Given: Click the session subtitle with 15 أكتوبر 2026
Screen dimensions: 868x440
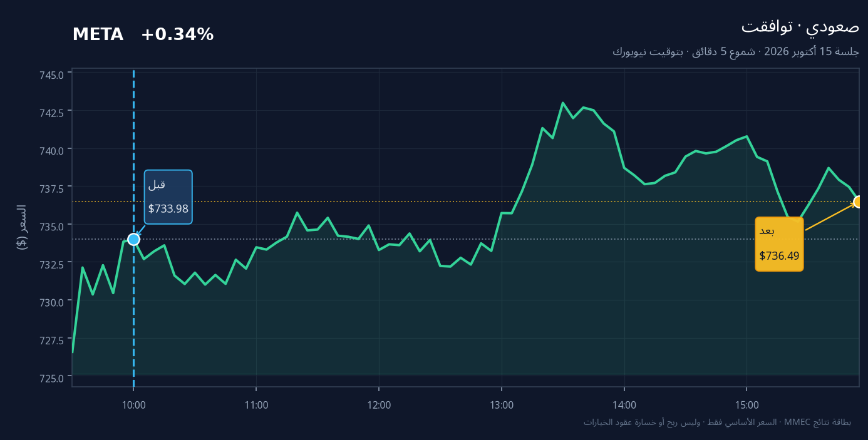Looking at the screenshot, I should [736, 52].
